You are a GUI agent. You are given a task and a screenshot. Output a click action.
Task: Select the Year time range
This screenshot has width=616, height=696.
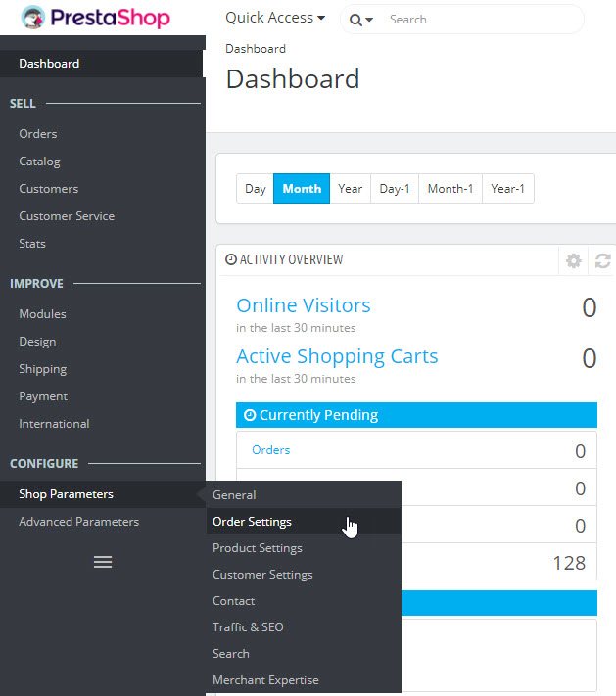pyautogui.click(x=350, y=189)
